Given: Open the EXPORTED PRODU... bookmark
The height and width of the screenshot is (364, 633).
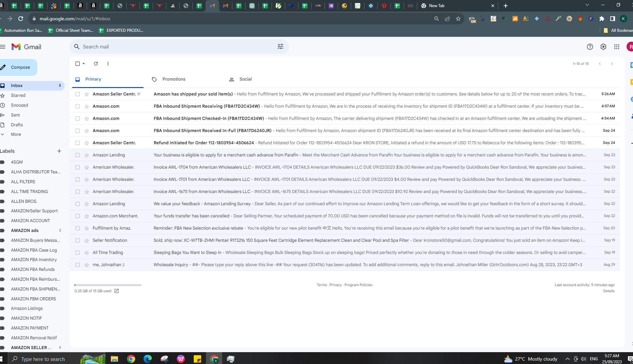Looking at the screenshot, I should click(x=121, y=30).
